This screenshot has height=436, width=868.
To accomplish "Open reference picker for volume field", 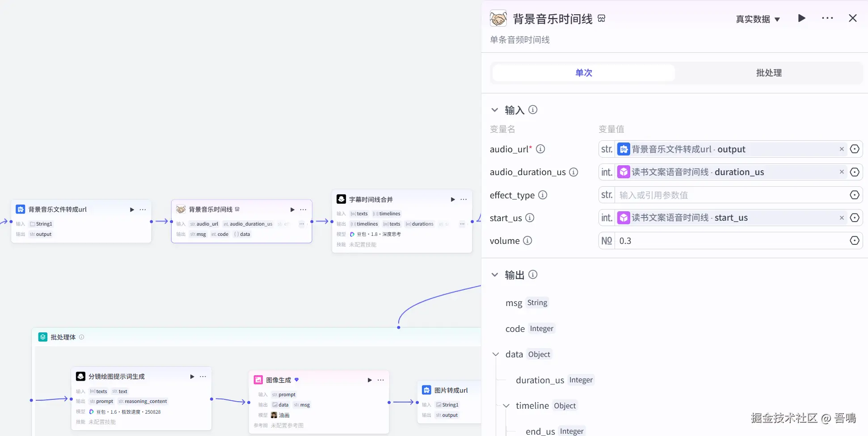I will point(855,241).
